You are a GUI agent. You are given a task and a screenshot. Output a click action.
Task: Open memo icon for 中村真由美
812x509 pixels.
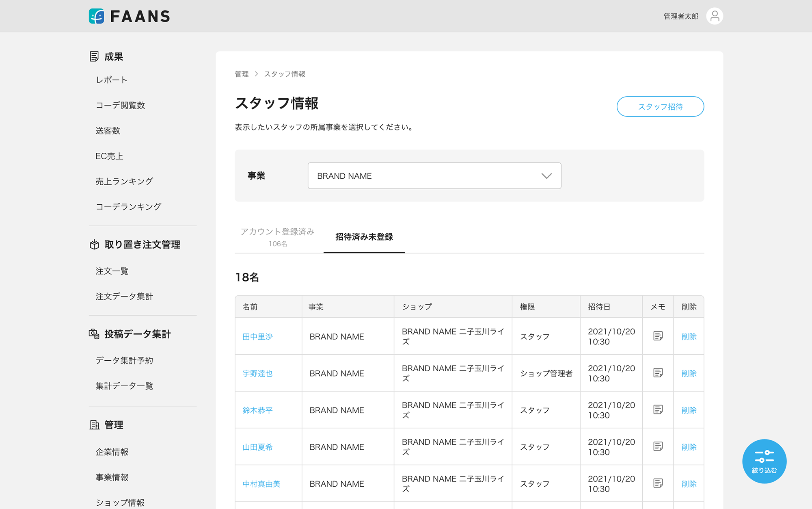[x=658, y=483]
